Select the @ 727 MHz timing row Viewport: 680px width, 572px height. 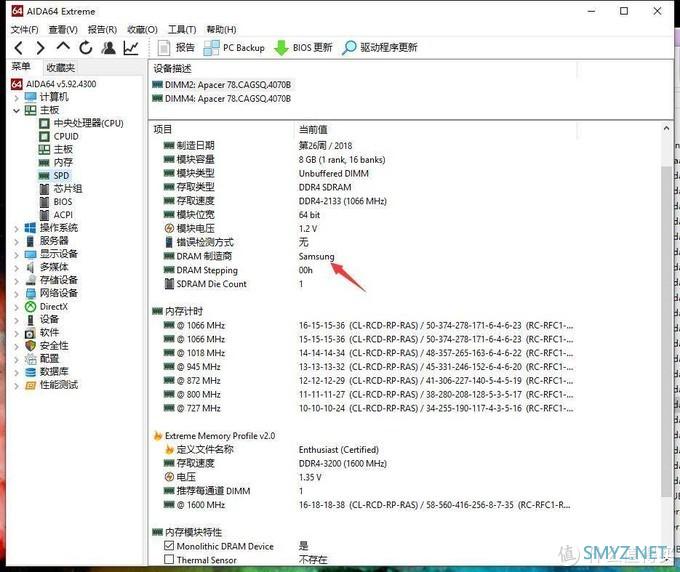(369, 408)
